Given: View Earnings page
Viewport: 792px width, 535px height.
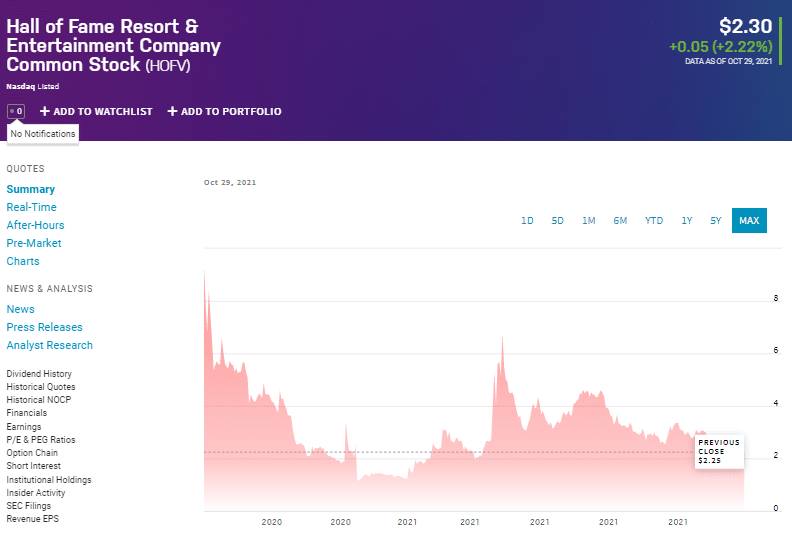Looking at the screenshot, I should [x=24, y=427].
